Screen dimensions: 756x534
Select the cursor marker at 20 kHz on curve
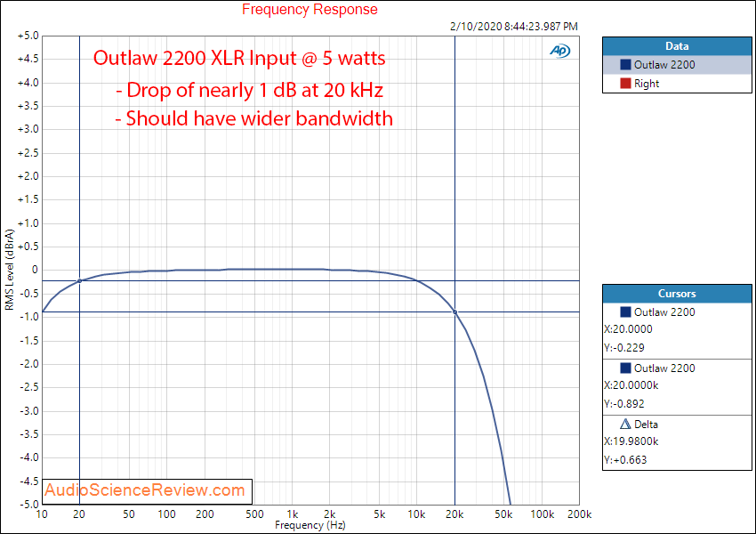(454, 312)
